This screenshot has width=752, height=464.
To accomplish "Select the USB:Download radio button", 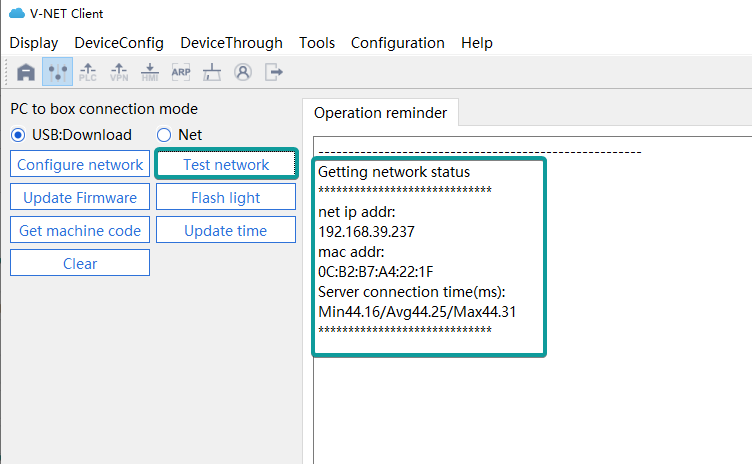I will pyautogui.click(x=18, y=135).
